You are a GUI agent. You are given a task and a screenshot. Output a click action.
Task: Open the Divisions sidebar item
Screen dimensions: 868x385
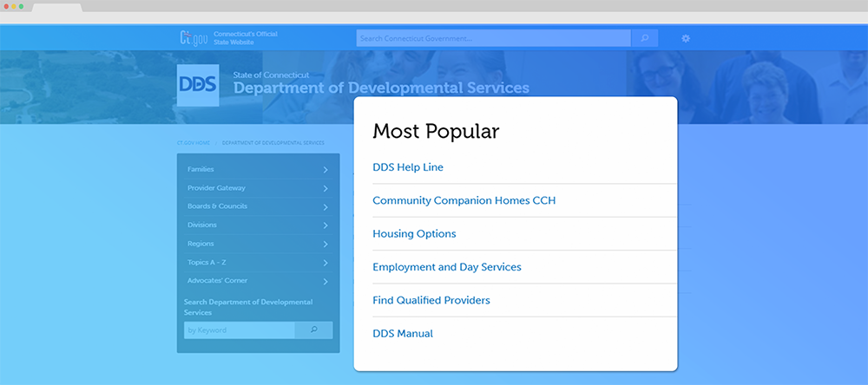click(202, 225)
